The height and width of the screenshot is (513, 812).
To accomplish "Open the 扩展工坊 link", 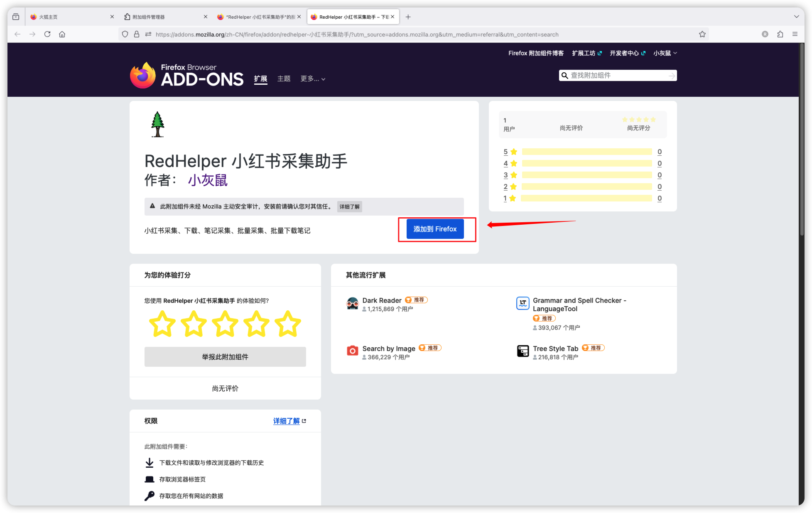I will pyautogui.click(x=586, y=53).
